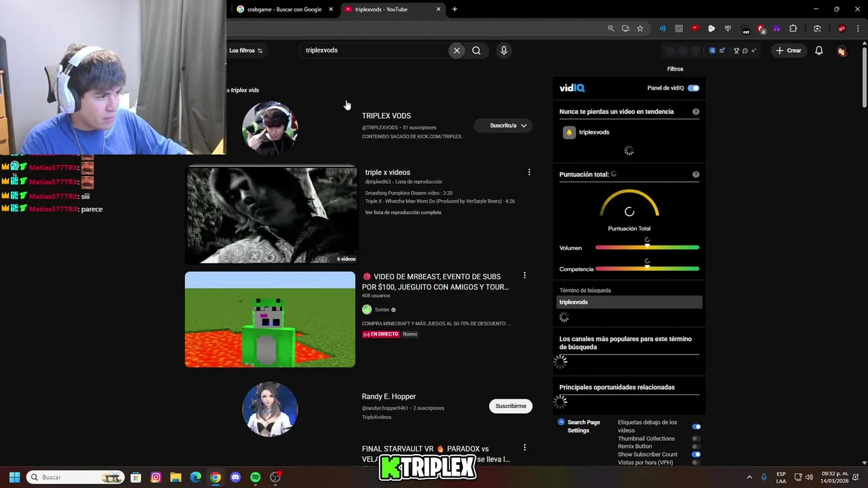Close the triplexvods YouTube tab
Viewport: 868px width, 488px height.
(x=438, y=9)
